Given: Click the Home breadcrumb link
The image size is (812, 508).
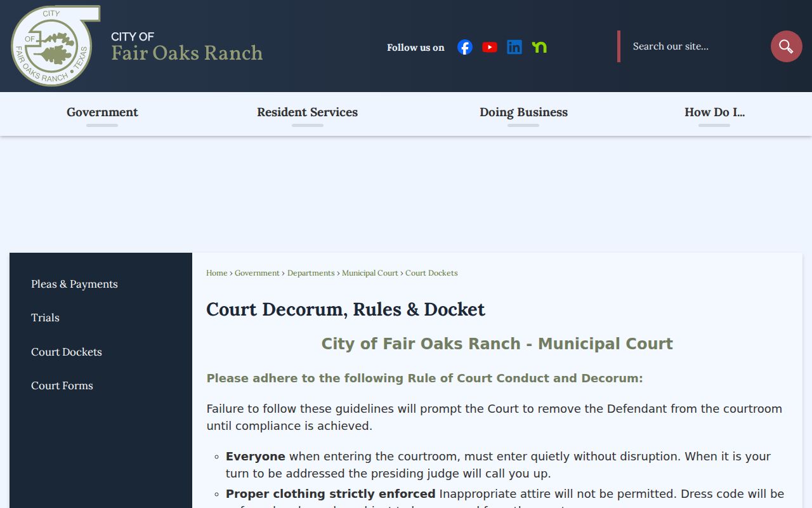Looking at the screenshot, I should [x=216, y=273].
